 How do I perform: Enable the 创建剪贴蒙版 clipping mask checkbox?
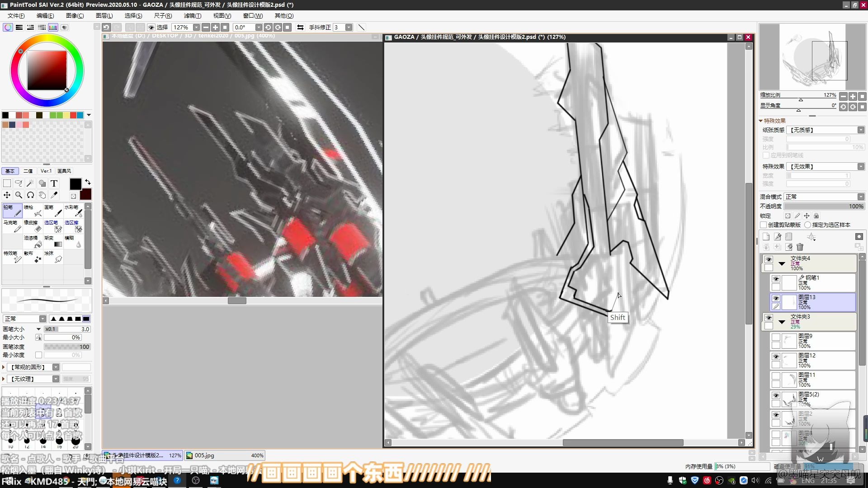[x=764, y=225]
